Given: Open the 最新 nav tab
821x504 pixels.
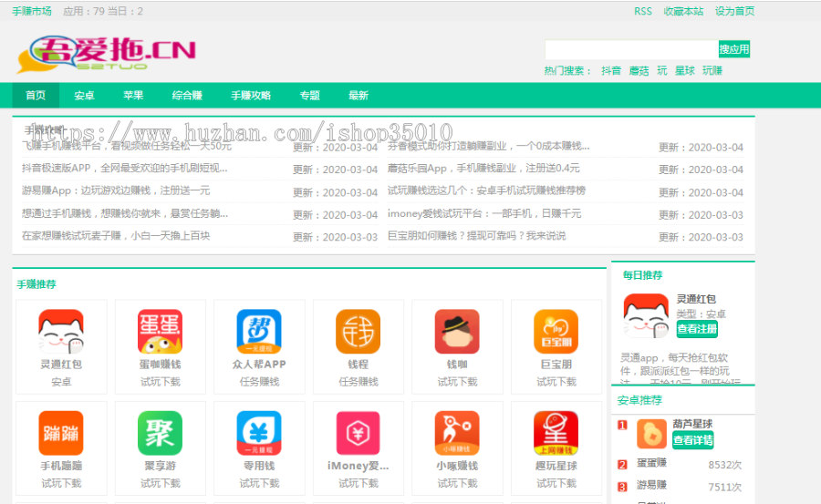Looking at the screenshot, I should click(359, 96).
